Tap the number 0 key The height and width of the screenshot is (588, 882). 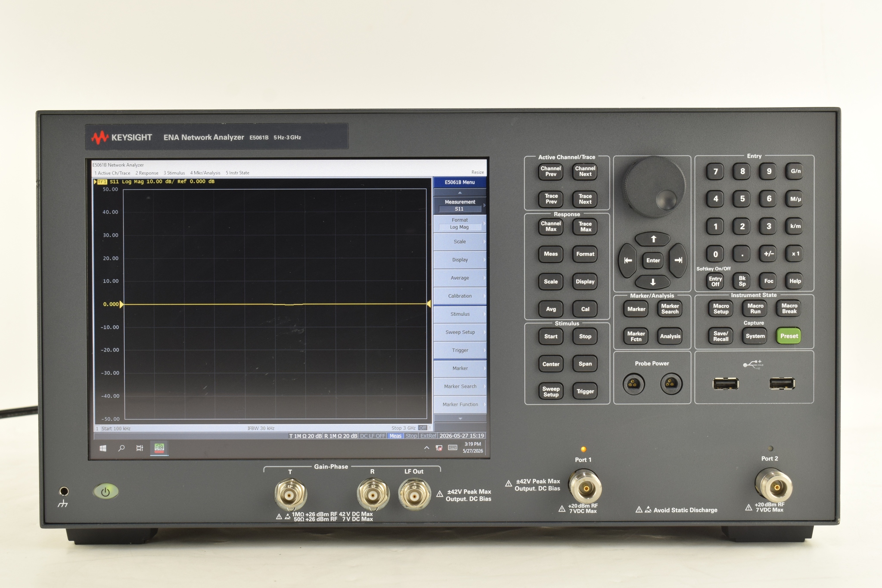point(715,254)
